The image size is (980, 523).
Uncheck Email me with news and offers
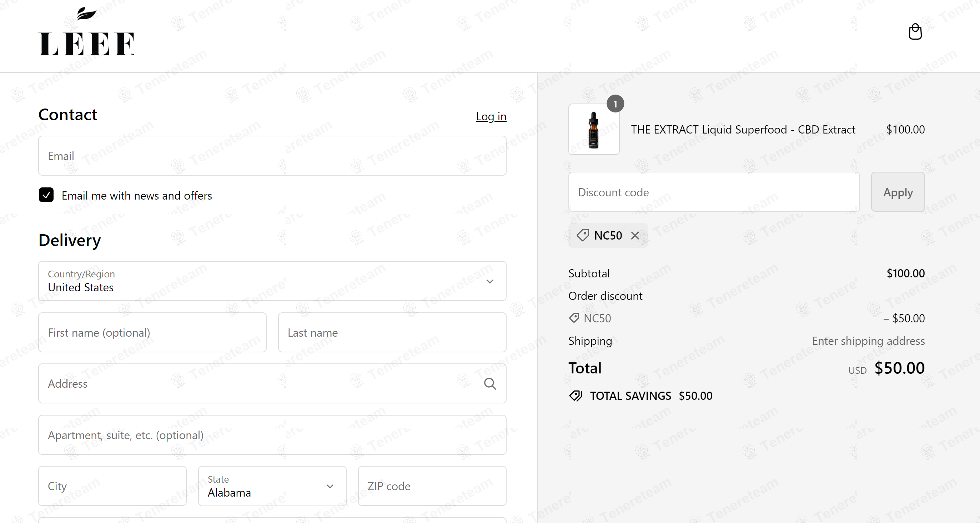coord(46,195)
